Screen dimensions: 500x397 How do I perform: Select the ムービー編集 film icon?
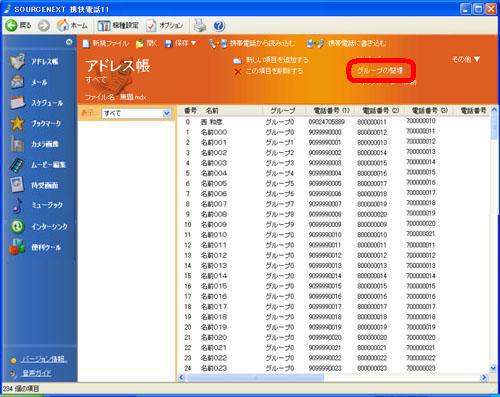click(17, 164)
